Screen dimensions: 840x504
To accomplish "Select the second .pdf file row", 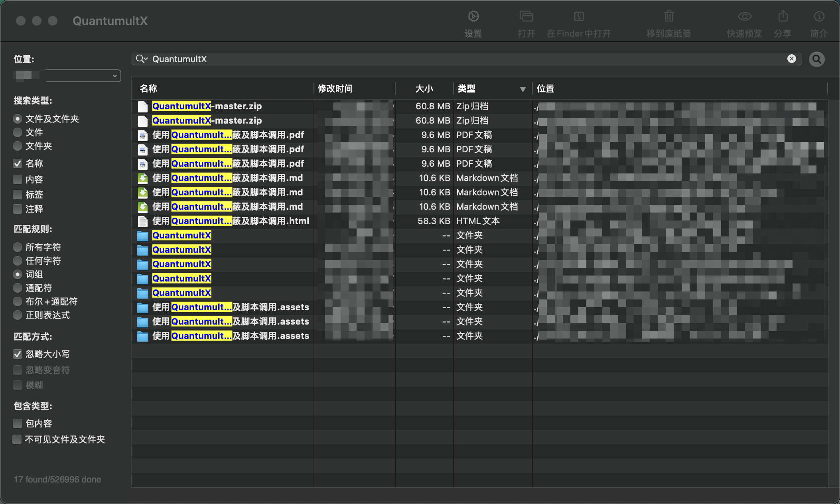I will [x=479, y=149].
